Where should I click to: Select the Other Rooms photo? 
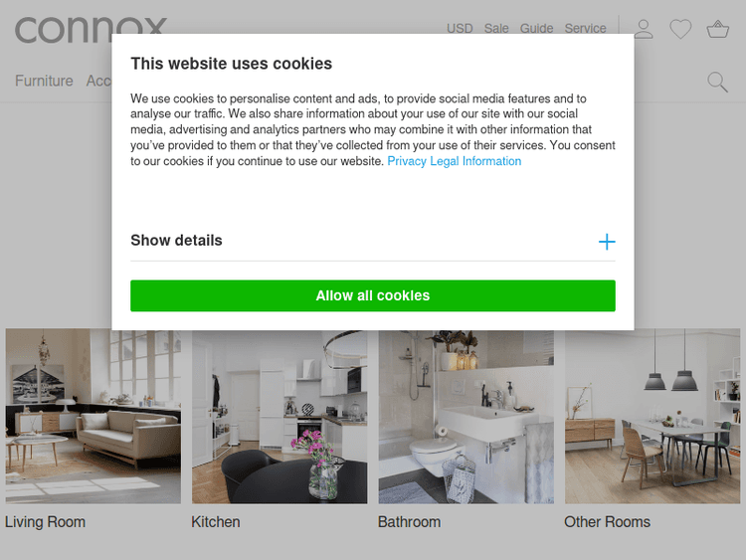tap(653, 416)
